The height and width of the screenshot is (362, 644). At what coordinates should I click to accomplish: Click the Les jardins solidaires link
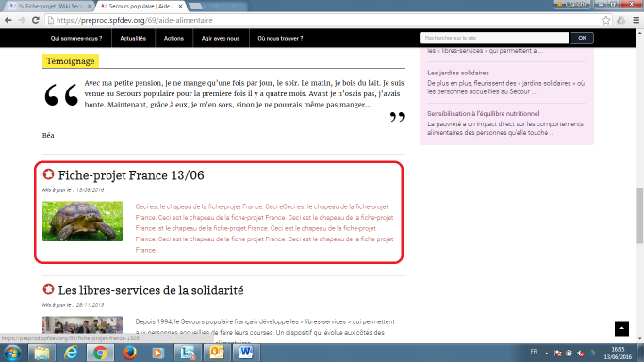pos(458,73)
